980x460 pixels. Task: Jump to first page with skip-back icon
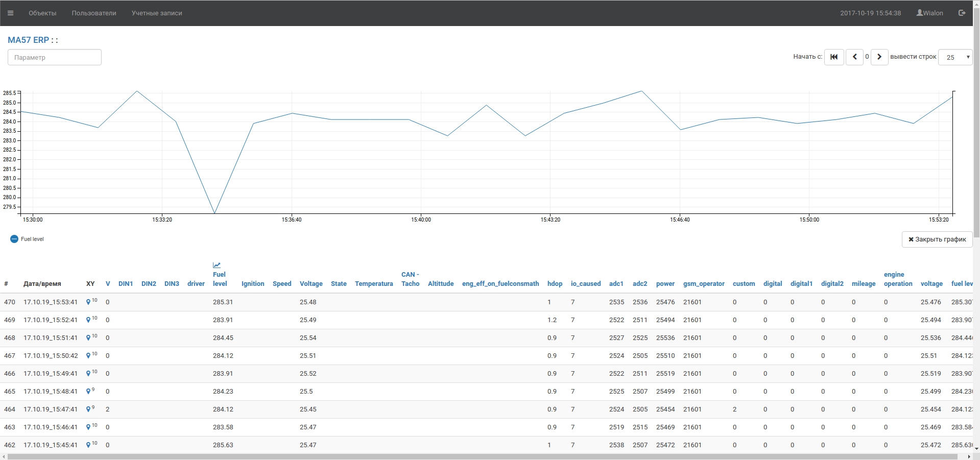833,57
